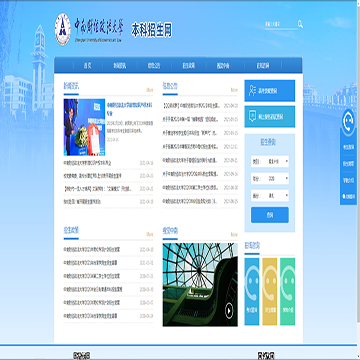360x360 pixels.
Task: Click More in the 信息公告 section
Action: click(234, 90)
